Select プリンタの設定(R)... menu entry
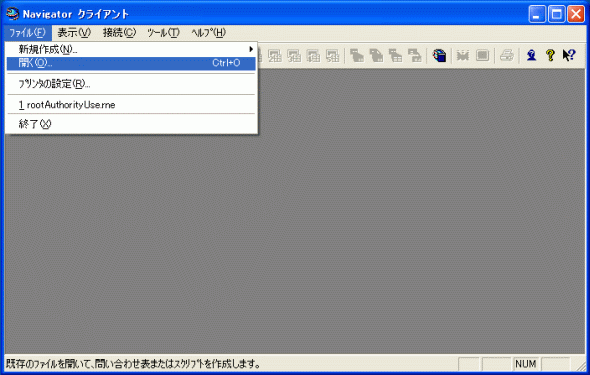This screenshot has width=590, height=375. (131, 84)
